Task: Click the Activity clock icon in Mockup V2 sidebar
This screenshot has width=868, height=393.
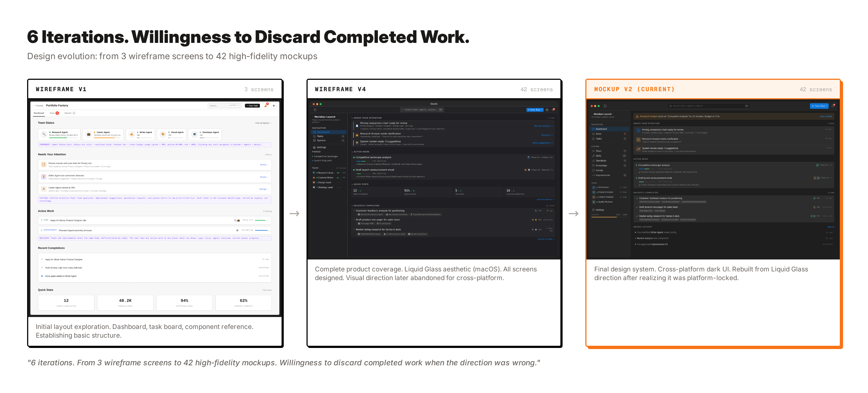Action: [x=593, y=170]
